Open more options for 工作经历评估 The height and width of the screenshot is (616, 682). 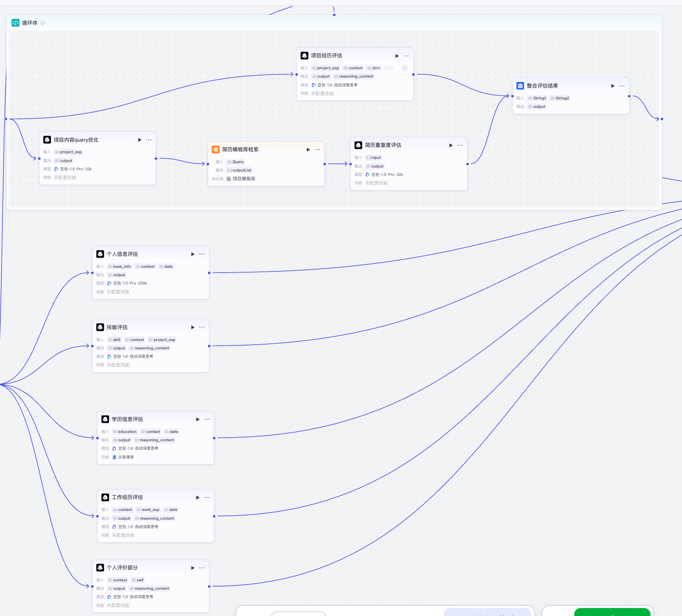tap(207, 498)
